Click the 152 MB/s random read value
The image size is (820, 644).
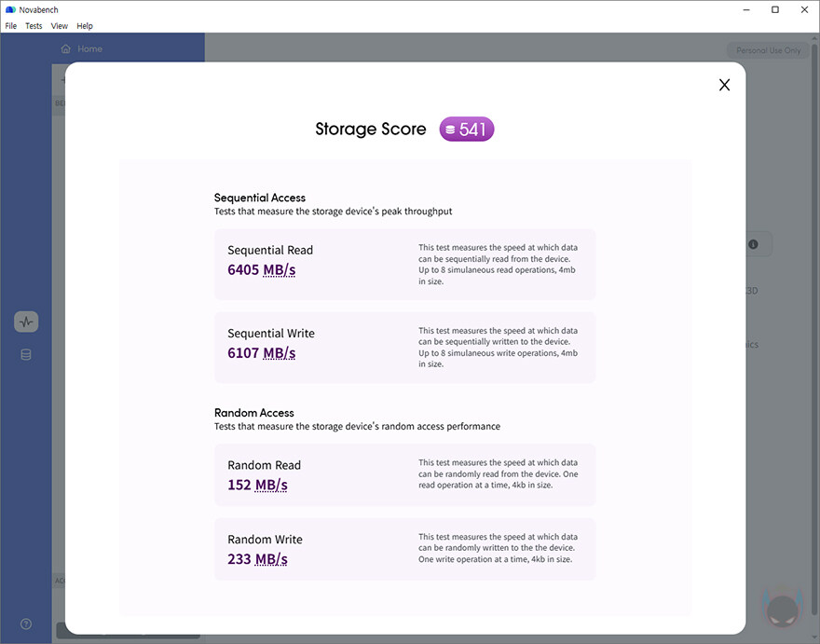coord(257,485)
